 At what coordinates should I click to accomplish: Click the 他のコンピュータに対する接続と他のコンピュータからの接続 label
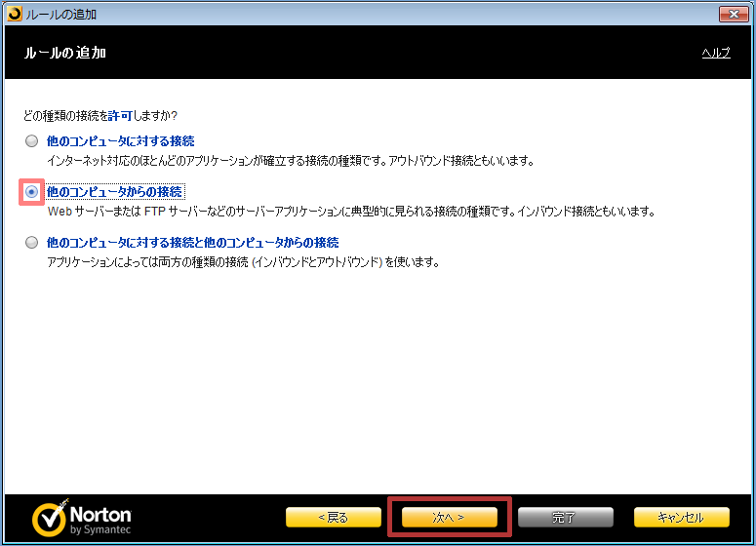pyautogui.click(x=192, y=243)
